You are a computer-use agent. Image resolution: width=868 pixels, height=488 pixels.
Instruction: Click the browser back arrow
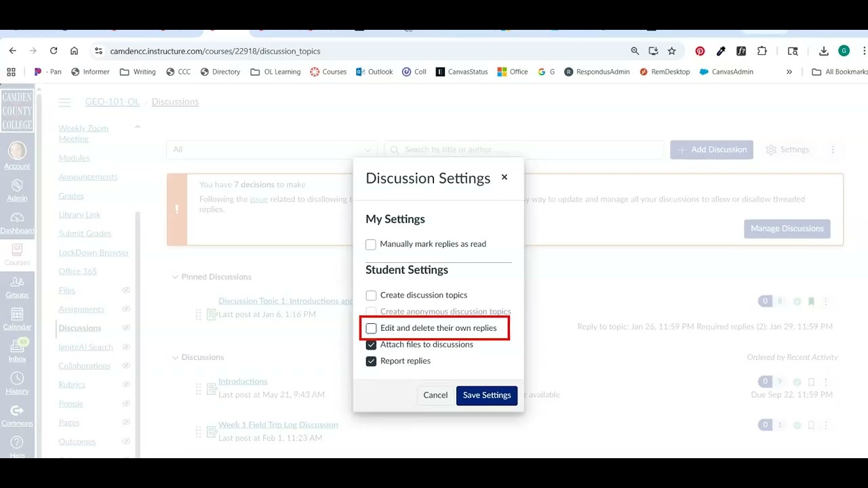12,51
